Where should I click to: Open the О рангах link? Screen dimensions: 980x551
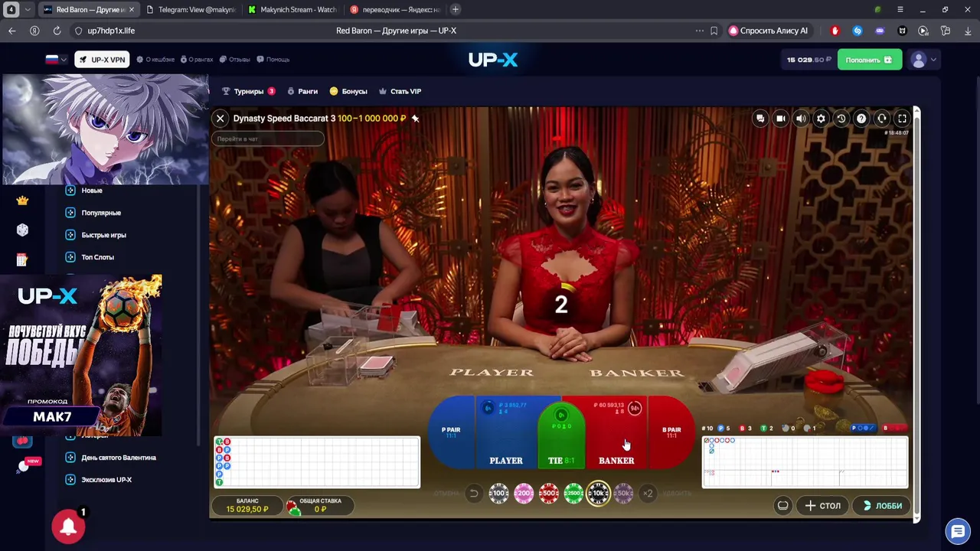coord(197,60)
